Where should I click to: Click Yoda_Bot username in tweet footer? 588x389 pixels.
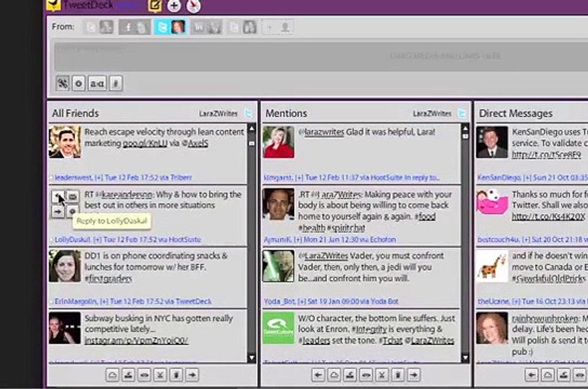coord(280,301)
